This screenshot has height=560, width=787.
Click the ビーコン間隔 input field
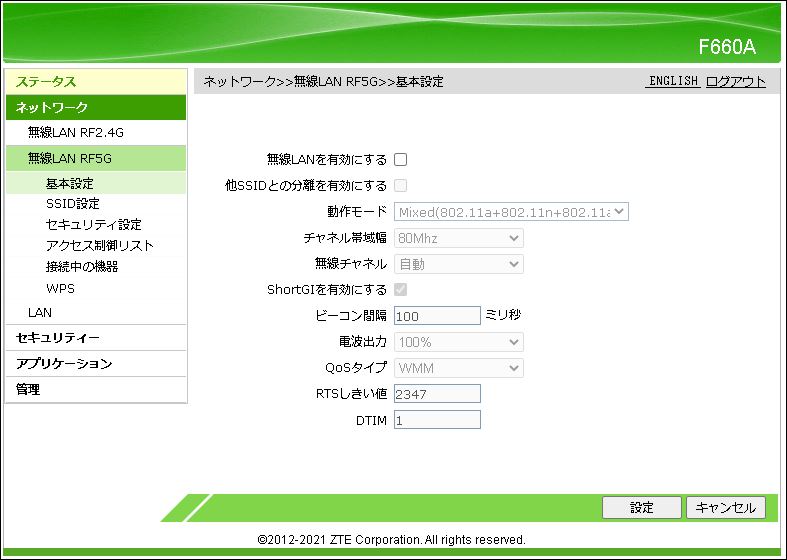[x=437, y=316]
